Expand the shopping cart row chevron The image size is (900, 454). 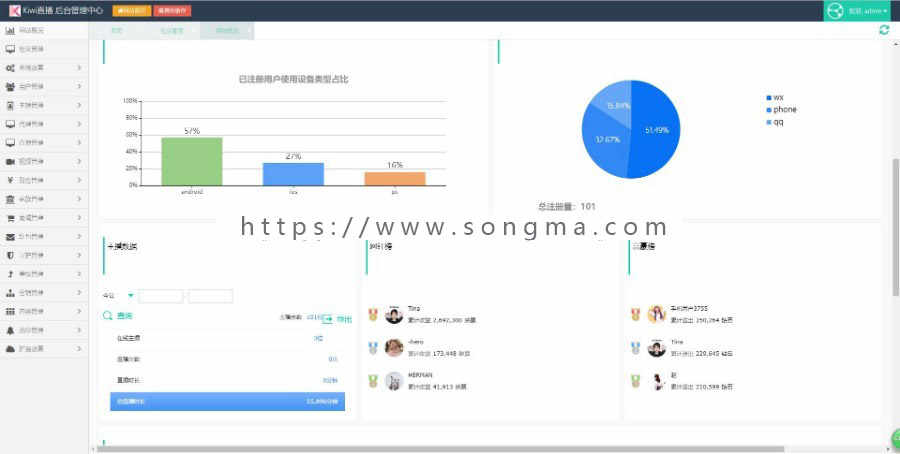(x=79, y=218)
